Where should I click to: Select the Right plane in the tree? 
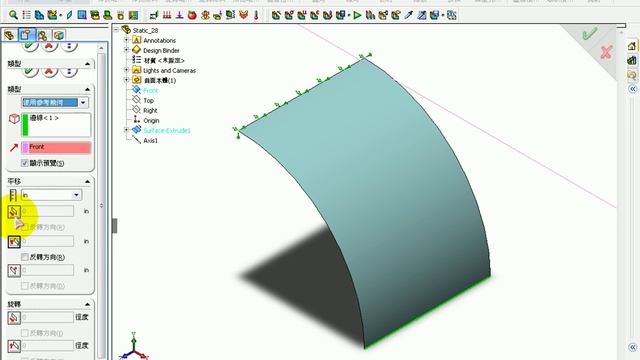tap(150, 111)
